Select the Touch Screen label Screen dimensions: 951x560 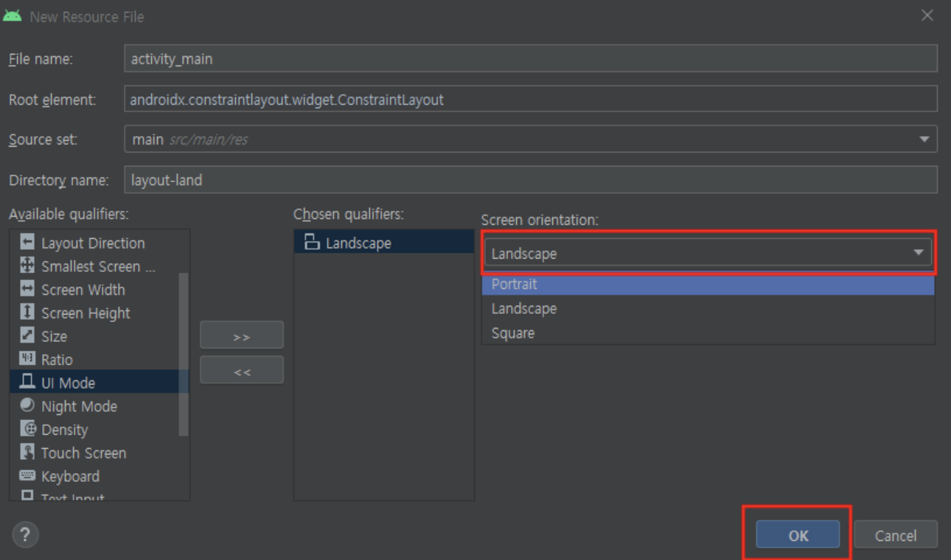pyautogui.click(x=83, y=453)
